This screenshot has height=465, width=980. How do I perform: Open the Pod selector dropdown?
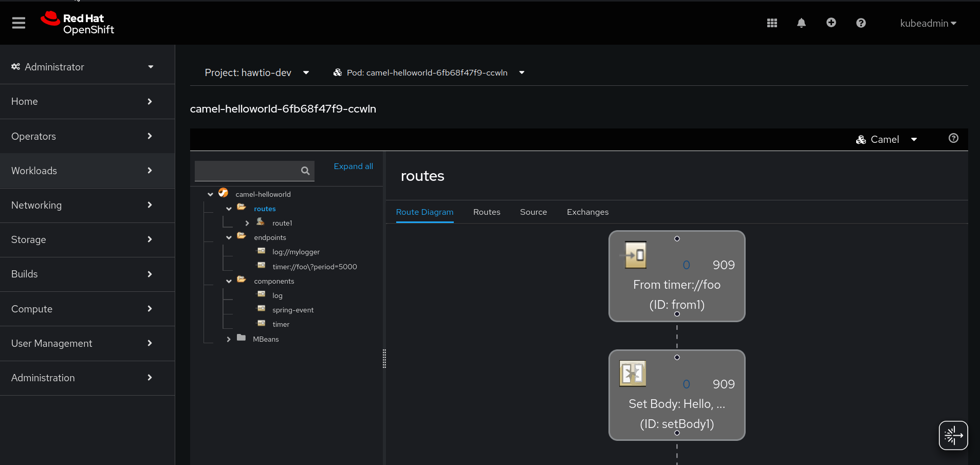[x=429, y=72]
